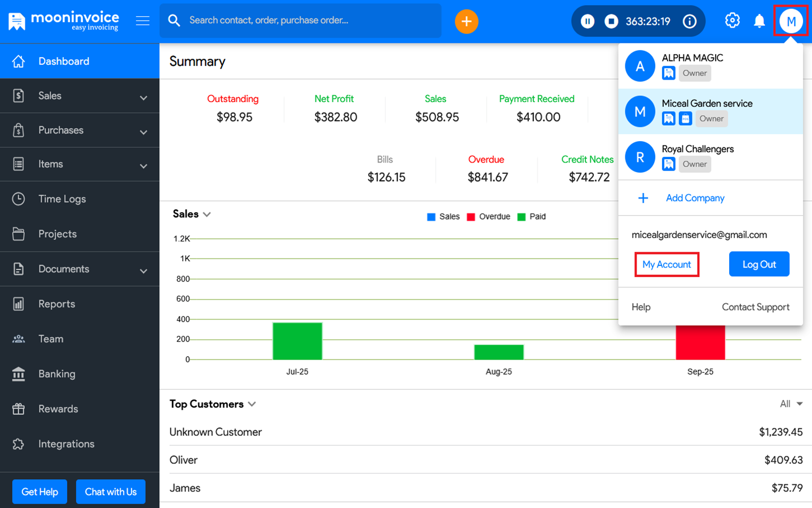This screenshot has height=508, width=812.
Task: Toggle the Sales legend series
Action: click(x=443, y=217)
